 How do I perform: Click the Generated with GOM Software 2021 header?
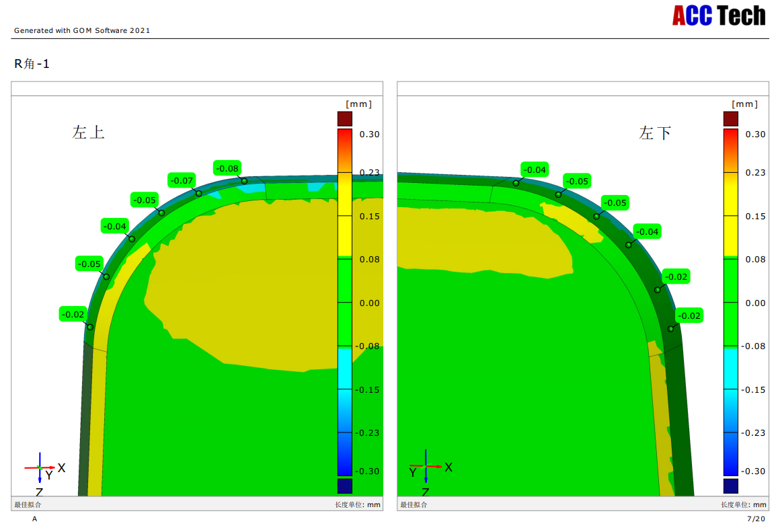pos(82,30)
